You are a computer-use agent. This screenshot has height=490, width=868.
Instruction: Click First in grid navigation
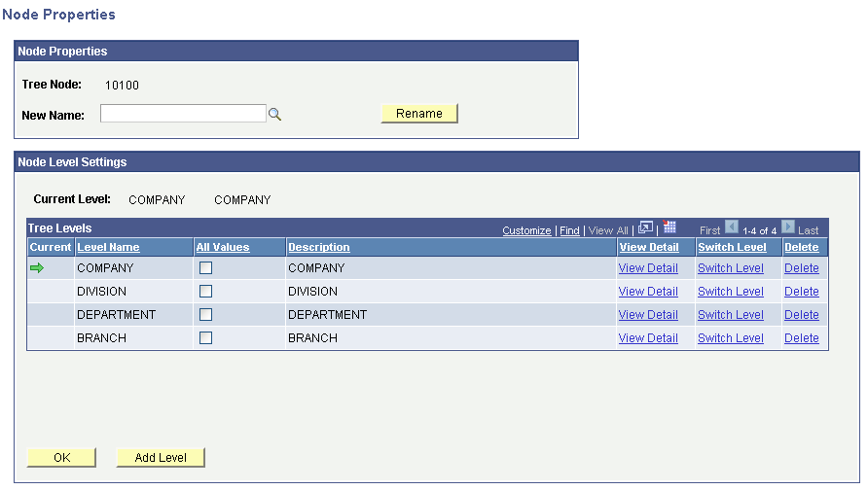click(x=709, y=230)
